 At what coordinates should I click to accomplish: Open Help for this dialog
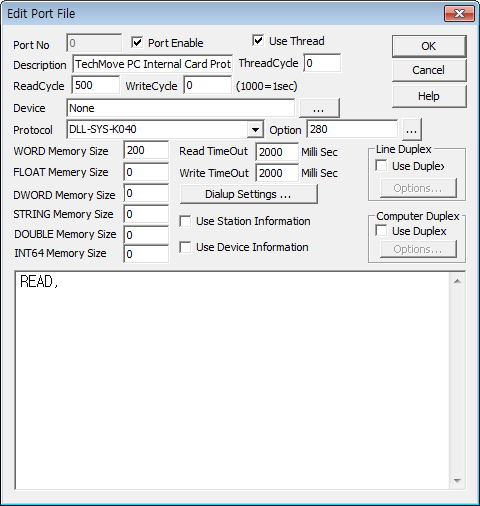(x=429, y=96)
